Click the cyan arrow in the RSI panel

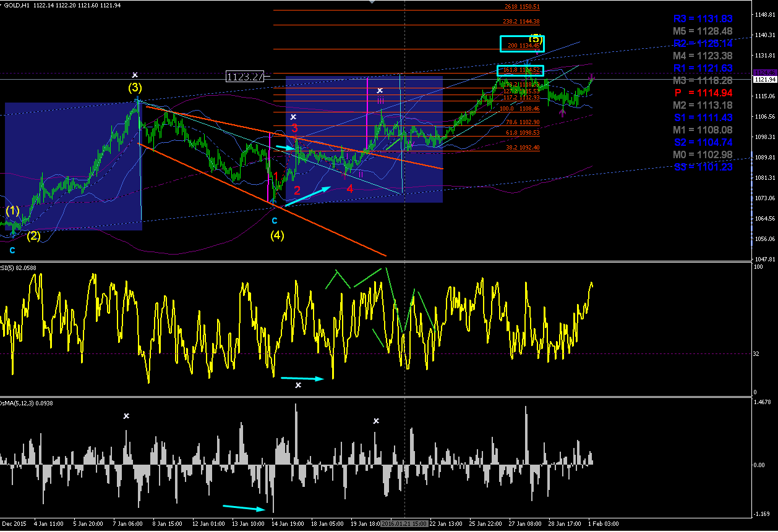(x=302, y=378)
